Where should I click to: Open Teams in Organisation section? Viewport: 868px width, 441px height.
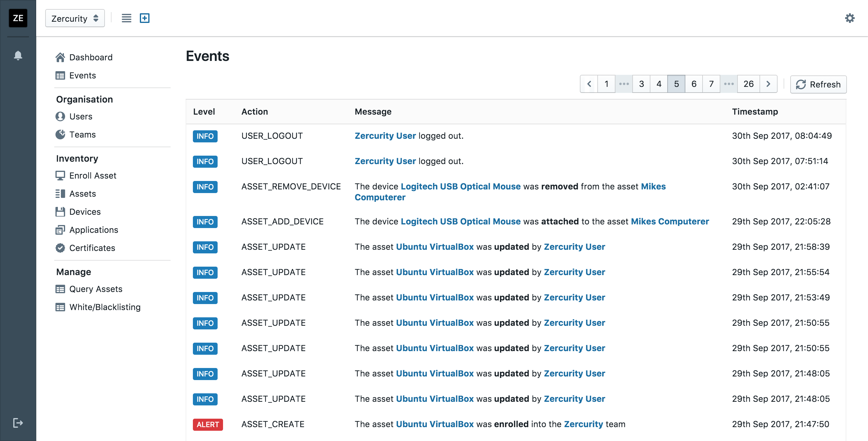coord(83,135)
